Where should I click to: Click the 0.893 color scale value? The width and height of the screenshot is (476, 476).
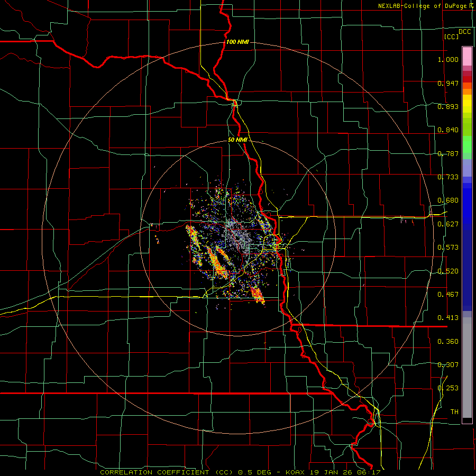448,106
